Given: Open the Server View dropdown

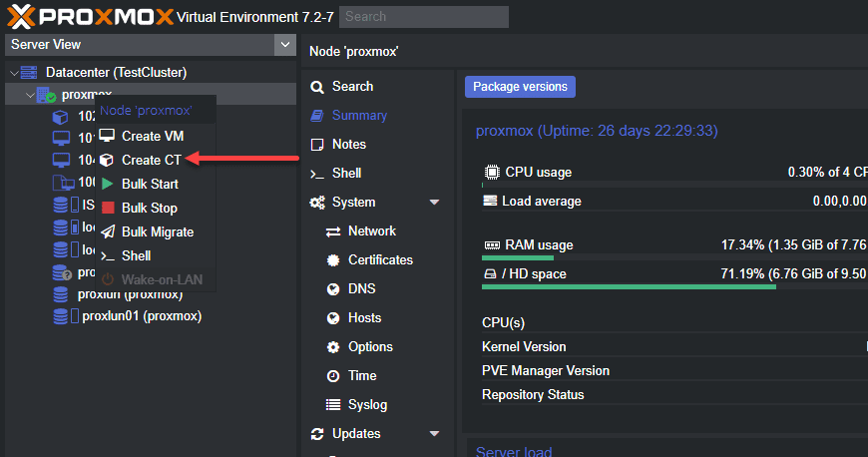Looking at the screenshot, I should point(285,45).
